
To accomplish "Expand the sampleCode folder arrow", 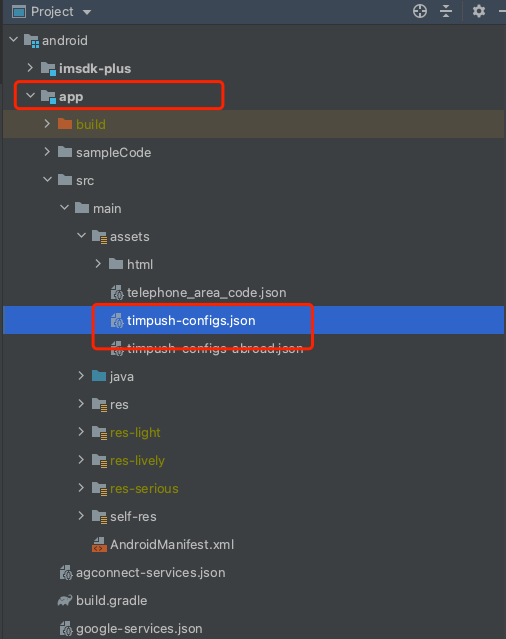I will [47, 152].
